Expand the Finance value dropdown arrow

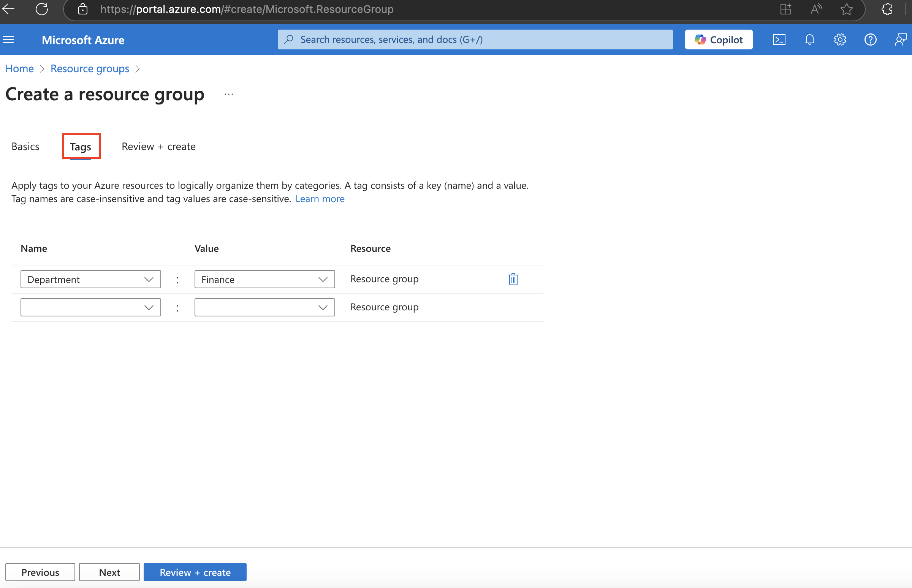[x=323, y=280]
